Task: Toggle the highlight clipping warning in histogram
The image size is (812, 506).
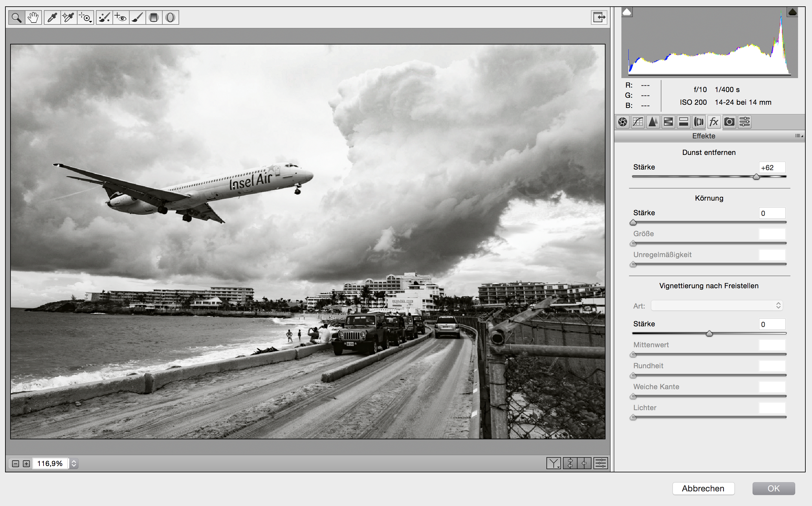Action: tap(792, 12)
